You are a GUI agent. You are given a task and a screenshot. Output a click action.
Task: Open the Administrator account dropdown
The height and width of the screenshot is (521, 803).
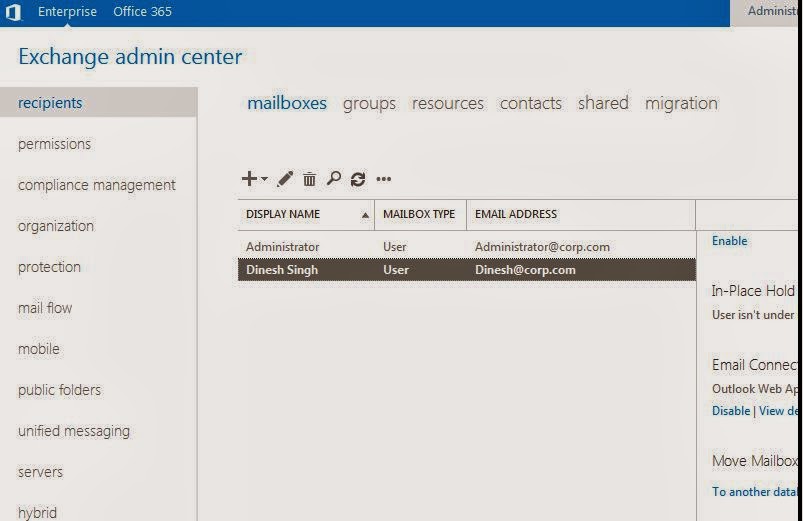[766, 12]
